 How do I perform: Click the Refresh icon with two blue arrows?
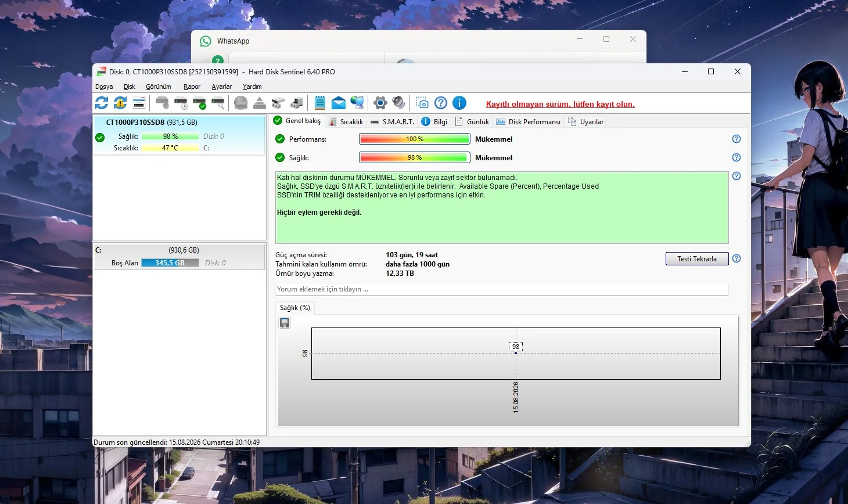pos(102,103)
